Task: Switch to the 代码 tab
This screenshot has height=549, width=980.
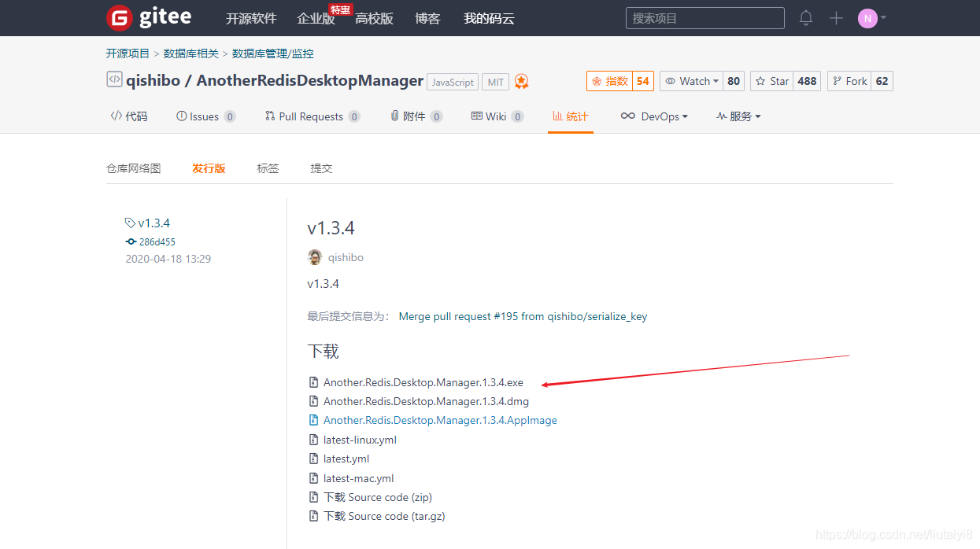Action: (x=129, y=116)
